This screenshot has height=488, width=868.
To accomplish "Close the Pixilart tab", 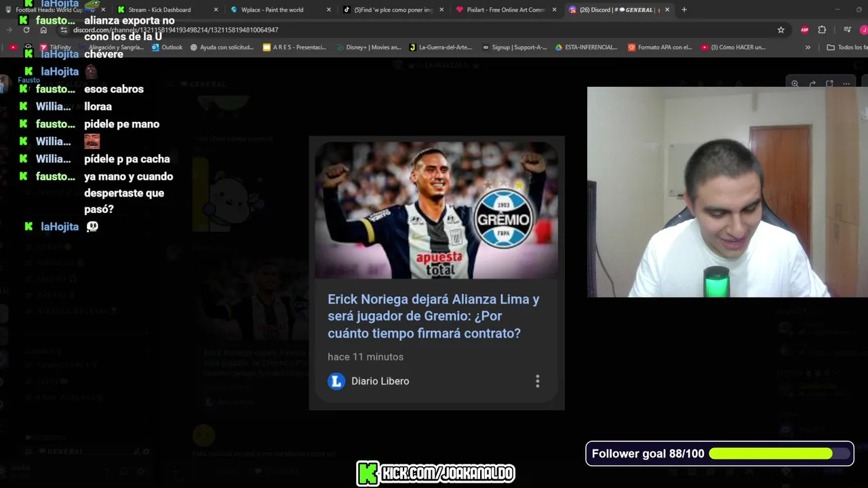I will pos(555,9).
